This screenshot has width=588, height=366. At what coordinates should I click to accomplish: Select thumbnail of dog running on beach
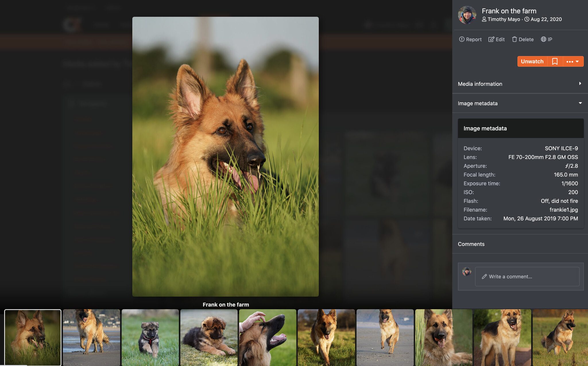(x=91, y=337)
